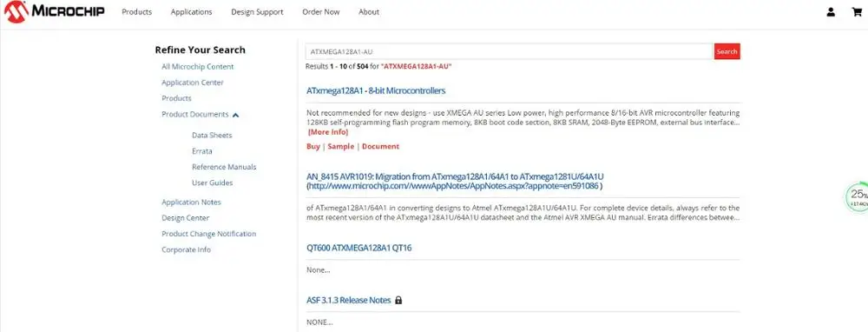868x332 pixels.
Task: Open the Design Support menu
Action: 257,11
